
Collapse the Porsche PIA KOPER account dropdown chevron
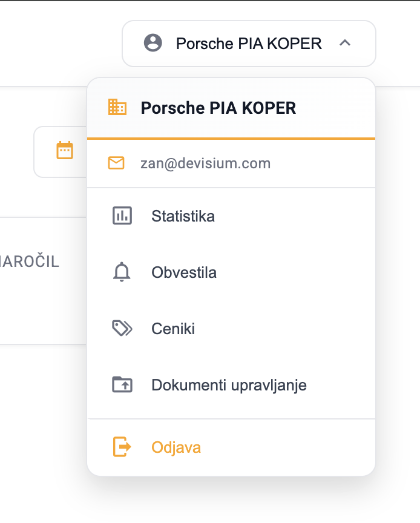345,43
